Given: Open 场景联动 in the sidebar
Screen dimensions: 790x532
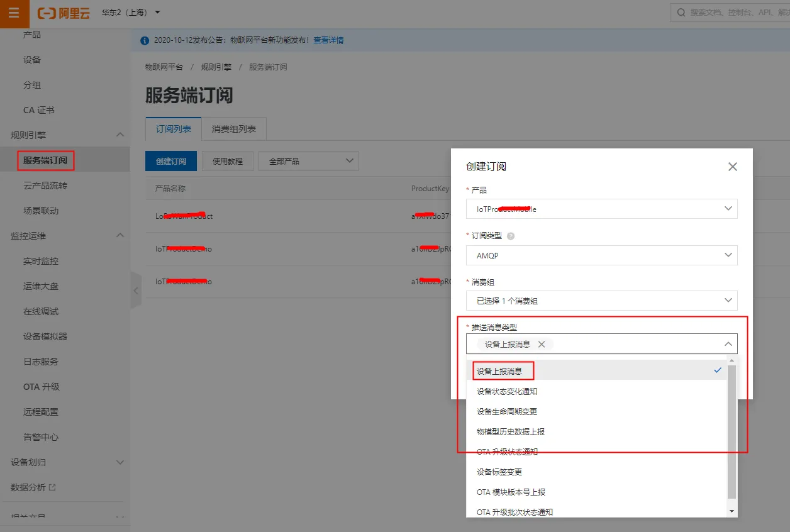Looking at the screenshot, I should [41, 211].
